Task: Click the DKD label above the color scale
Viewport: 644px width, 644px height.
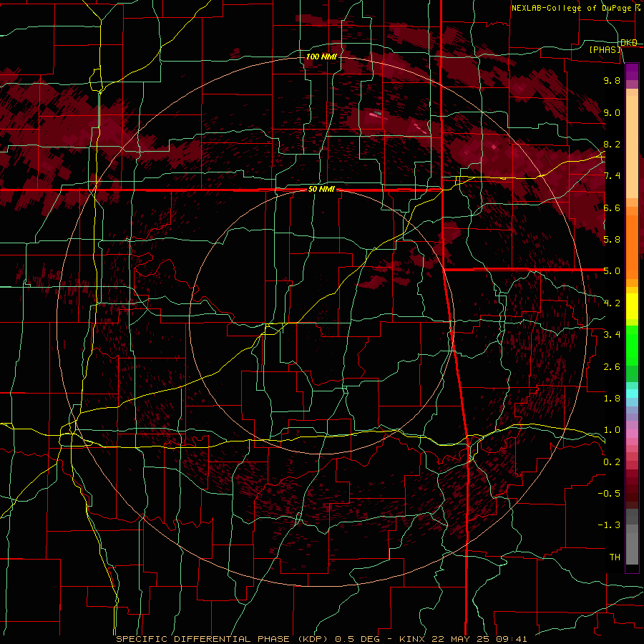Action: pos(629,42)
